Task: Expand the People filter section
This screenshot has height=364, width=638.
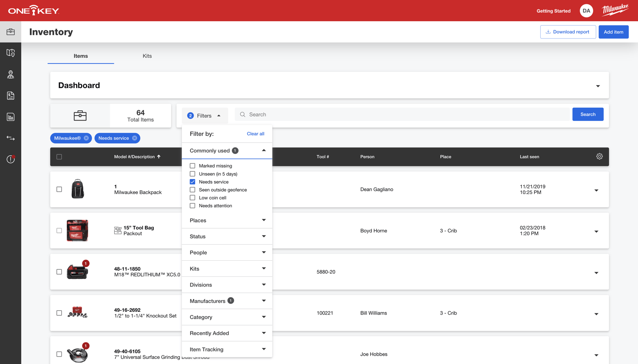Action: [x=227, y=252]
